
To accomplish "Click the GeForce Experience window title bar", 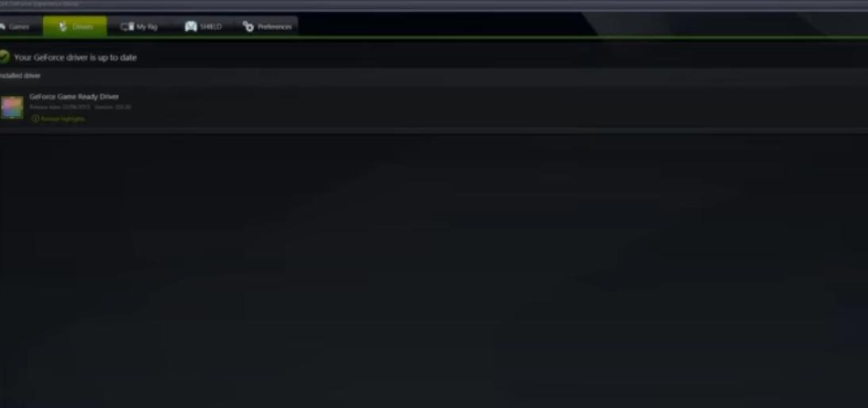I will 434,5.
